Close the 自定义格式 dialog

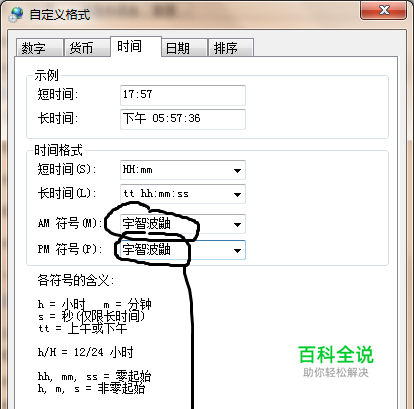(x=383, y=10)
